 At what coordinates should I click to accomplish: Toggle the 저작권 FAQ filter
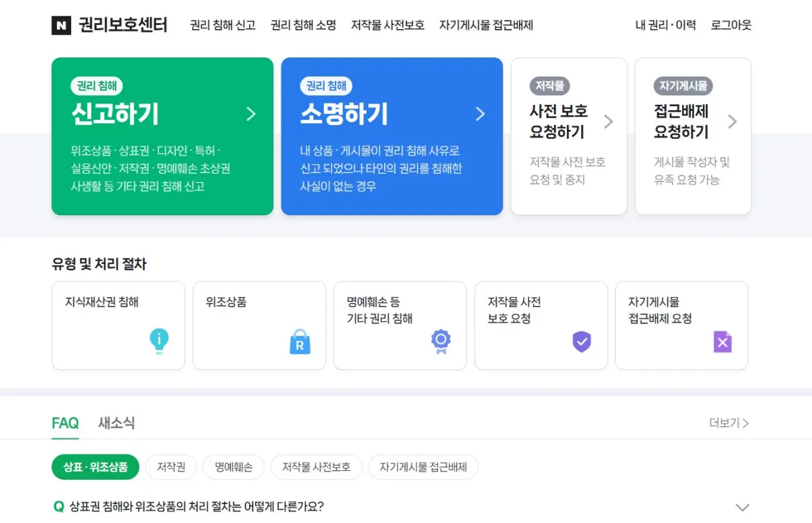tap(171, 467)
